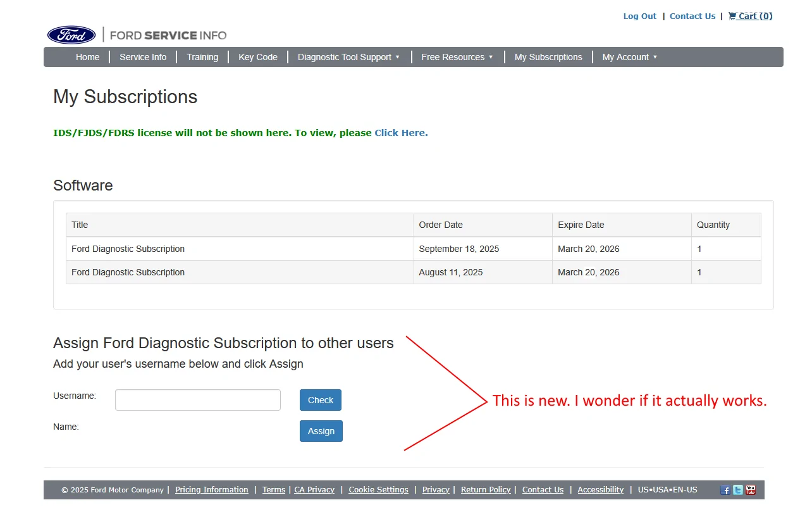Open the YouTube icon in footer

pos(751,490)
